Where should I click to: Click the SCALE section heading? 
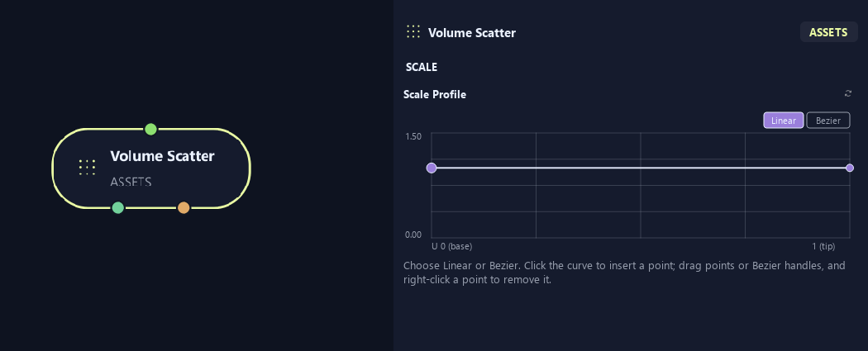point(422,67)
